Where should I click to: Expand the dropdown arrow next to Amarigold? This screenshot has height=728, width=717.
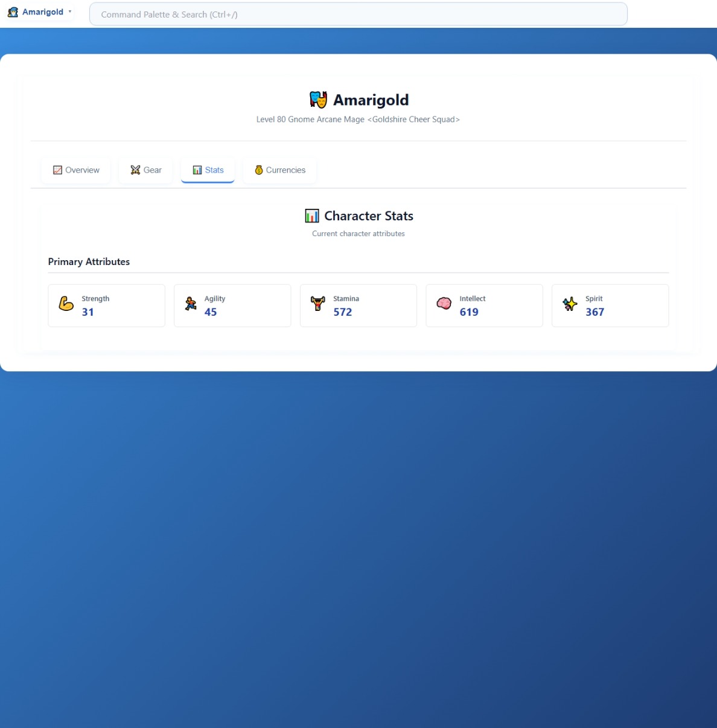[x=70, y=11]
